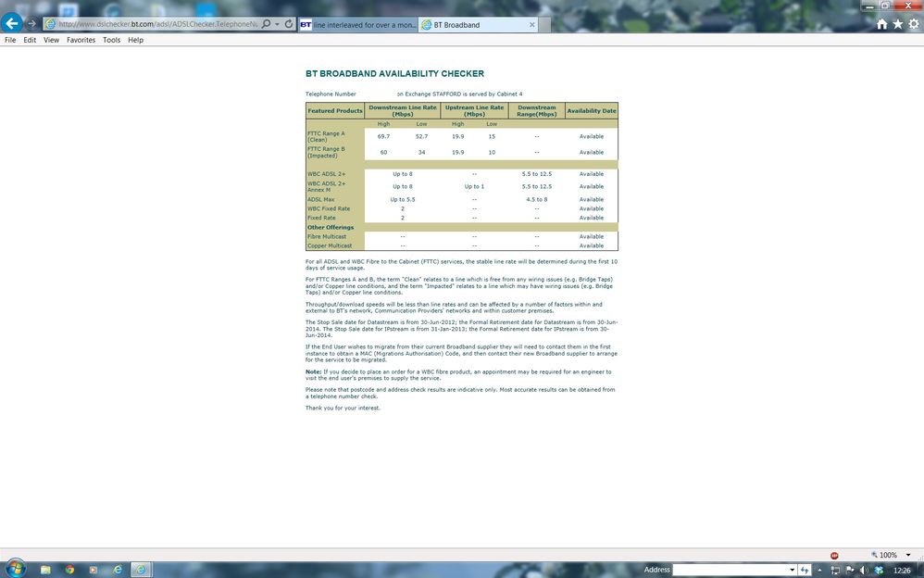Click the 'Thank you for your interest.' line
924x578 pixels.
[x=343, y=408]
